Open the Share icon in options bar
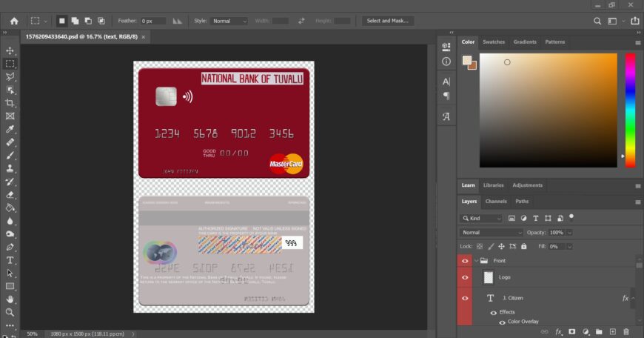The width and height of the screenshot is (644, 338). pyautogui.click(x=635, y=21)
